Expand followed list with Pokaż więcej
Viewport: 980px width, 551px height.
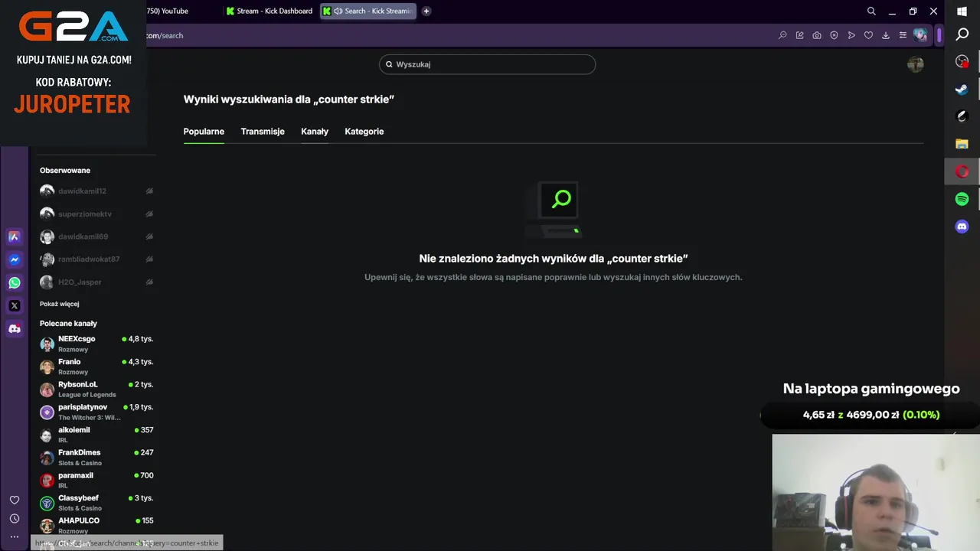[60, 304]
